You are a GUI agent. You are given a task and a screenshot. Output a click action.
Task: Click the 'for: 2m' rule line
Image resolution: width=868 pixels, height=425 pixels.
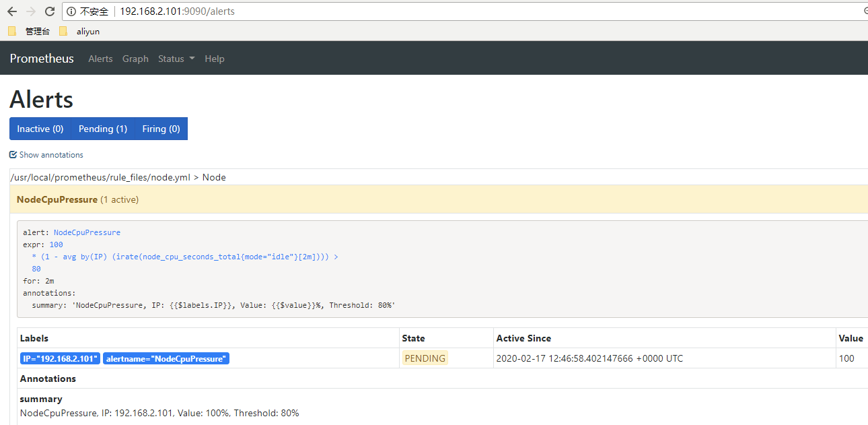pos(38,281)
